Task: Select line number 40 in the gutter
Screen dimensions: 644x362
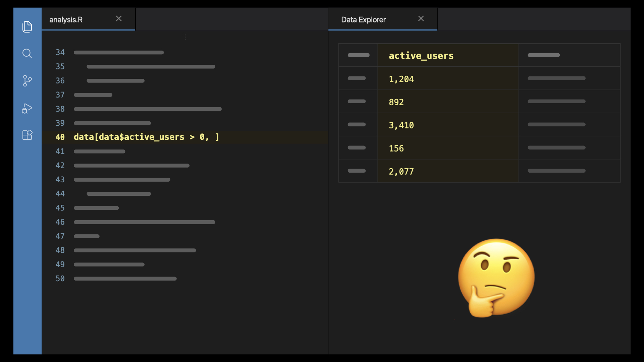Action: (60, 137)
